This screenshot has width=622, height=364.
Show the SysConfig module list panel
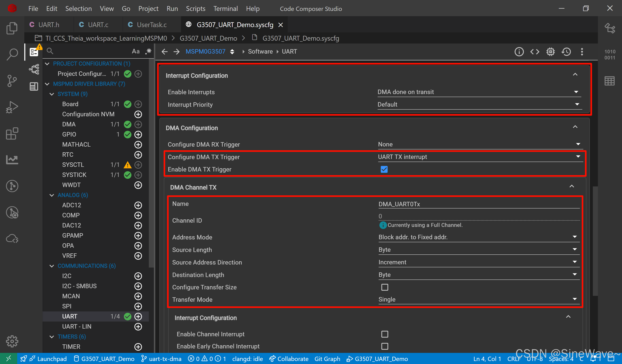click(34, 52)
